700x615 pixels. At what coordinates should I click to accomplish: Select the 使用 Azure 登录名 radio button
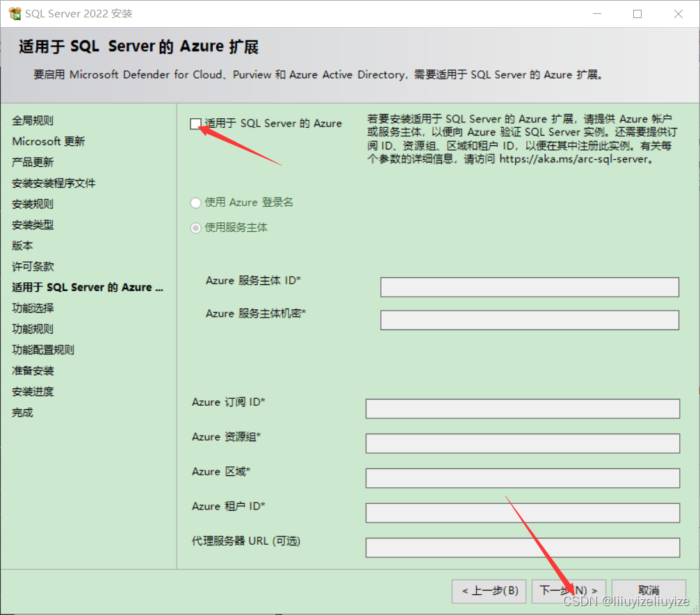195,203
